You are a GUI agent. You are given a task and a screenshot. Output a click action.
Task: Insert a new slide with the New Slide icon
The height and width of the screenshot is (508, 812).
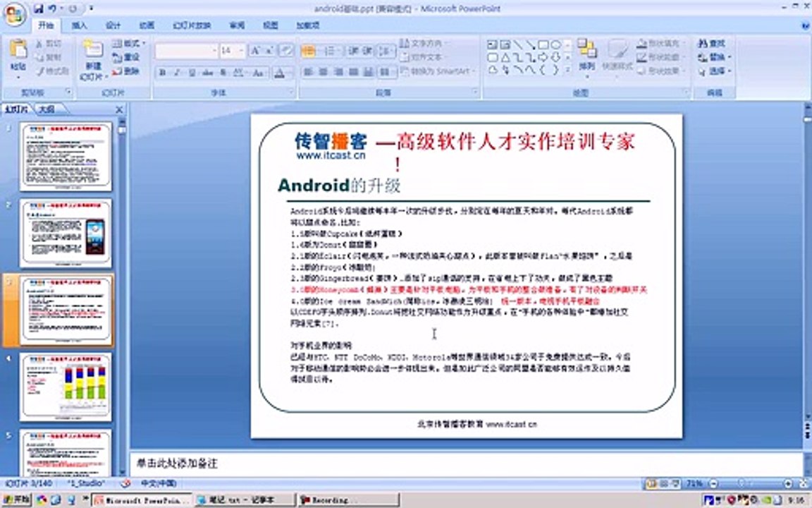(x=93, y=48)
